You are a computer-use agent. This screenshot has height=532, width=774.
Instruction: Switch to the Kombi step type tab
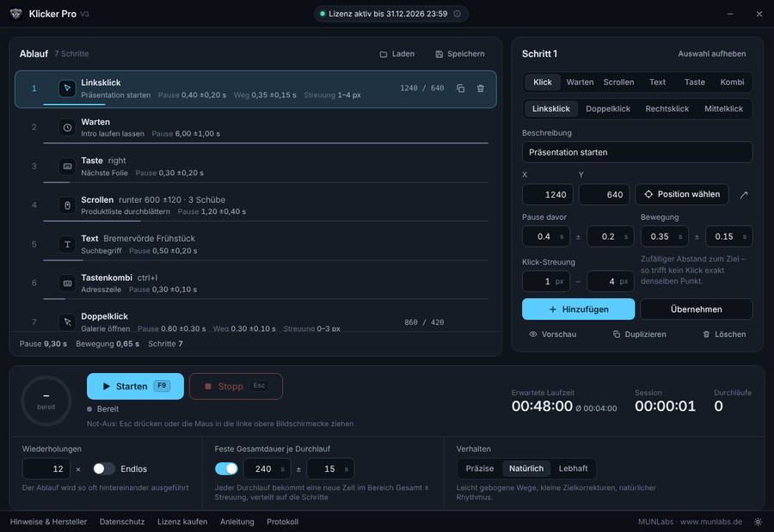click(x=732, y=82)
